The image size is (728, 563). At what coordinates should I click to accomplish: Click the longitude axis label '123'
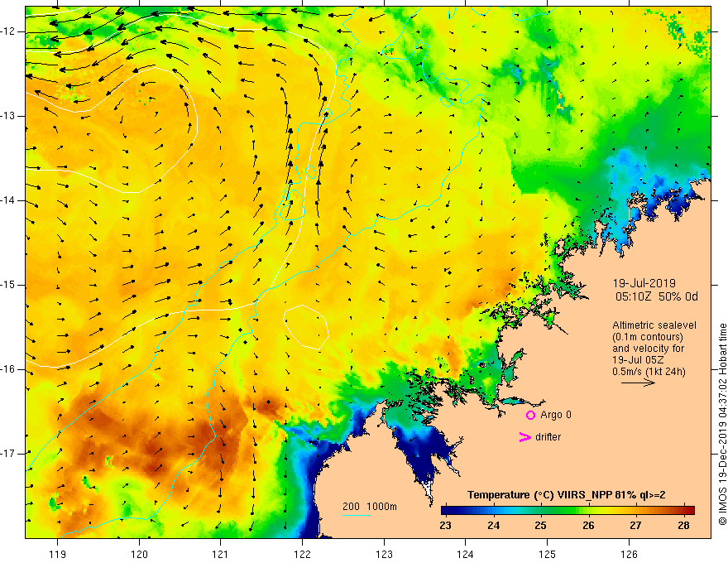[x=384, y=554]
